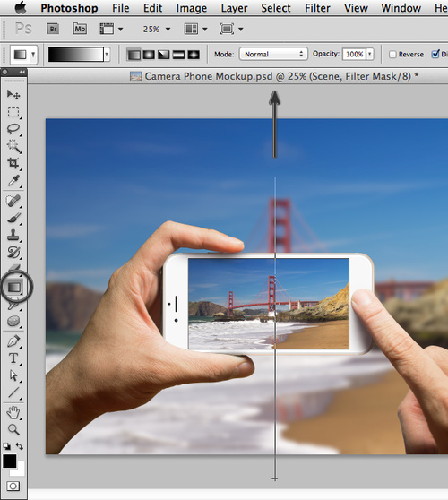Select the Rectangular Marquee tool
448x500 pixels.
tap(13, 112)
